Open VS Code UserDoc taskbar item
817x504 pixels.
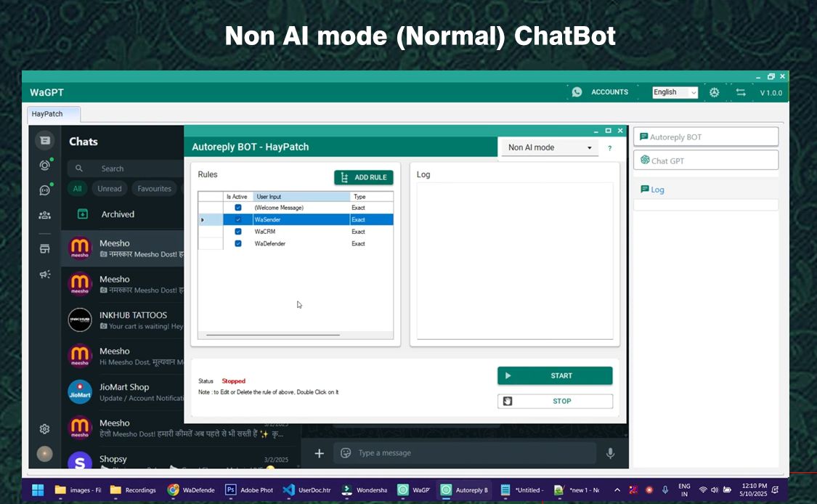[x=307, y=490]
